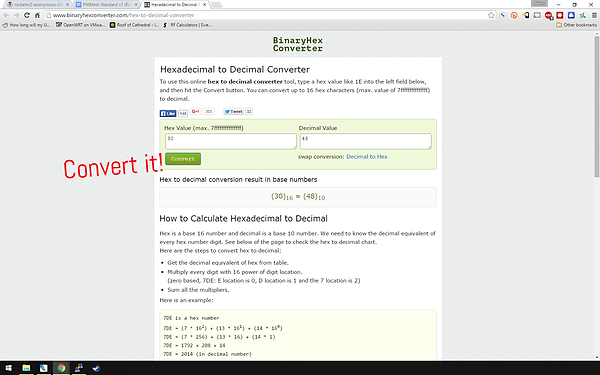Close the Hexadecimal to Decimal tab
The width and height of the screenshot is (600, 375).
pos(204,5)
